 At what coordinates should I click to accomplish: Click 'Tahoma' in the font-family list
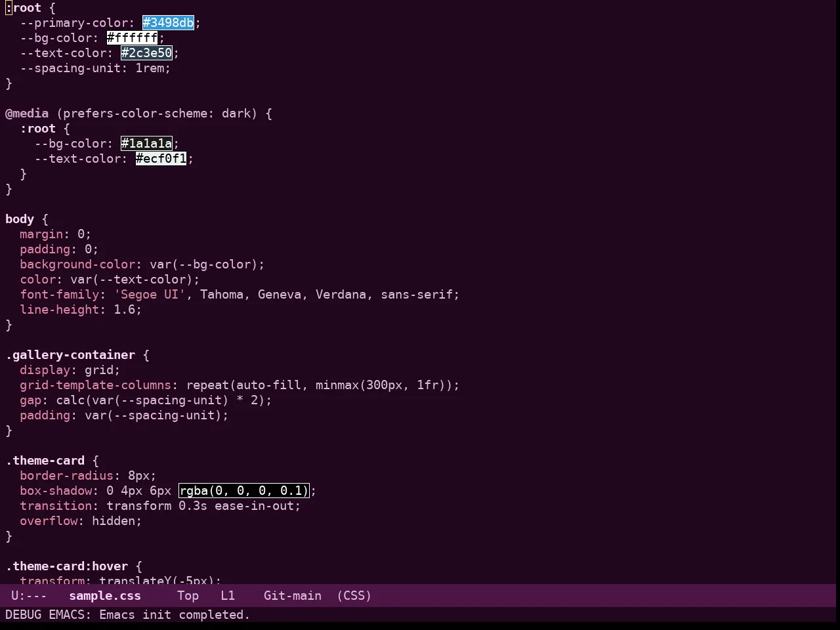coord(222,295)
